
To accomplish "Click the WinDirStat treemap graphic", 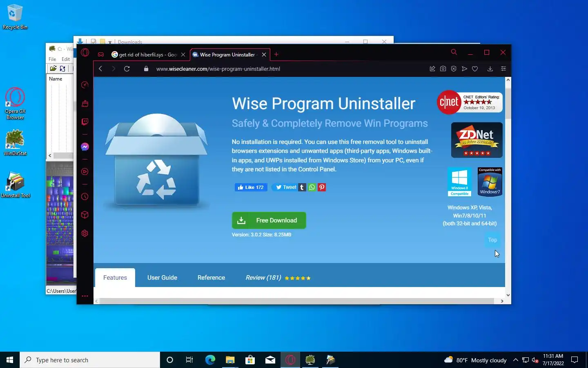I will pyautogui.click(x=60, y=223).
